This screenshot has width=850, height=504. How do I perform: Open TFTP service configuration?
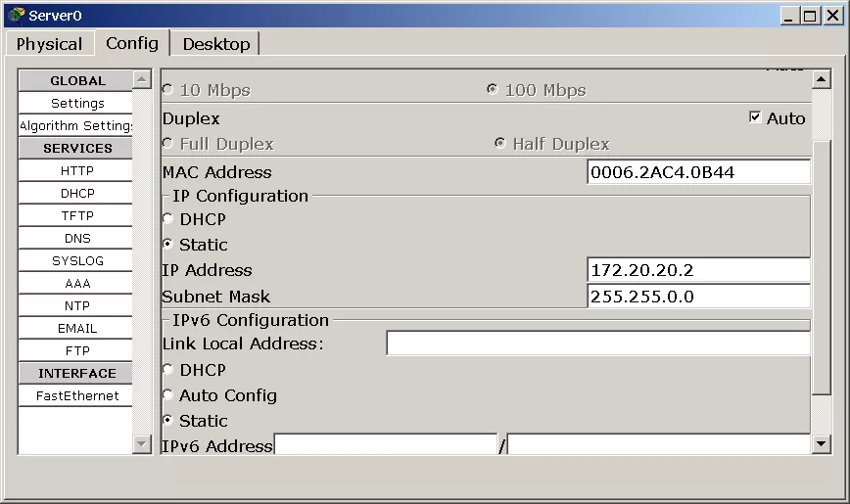(x=75, y=215)
